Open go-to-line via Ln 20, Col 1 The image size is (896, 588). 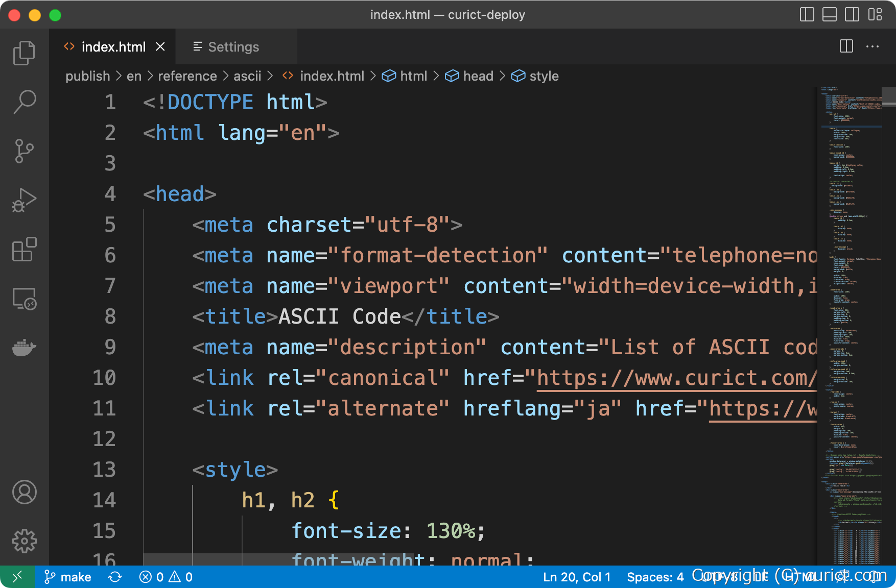coord(576,576)
